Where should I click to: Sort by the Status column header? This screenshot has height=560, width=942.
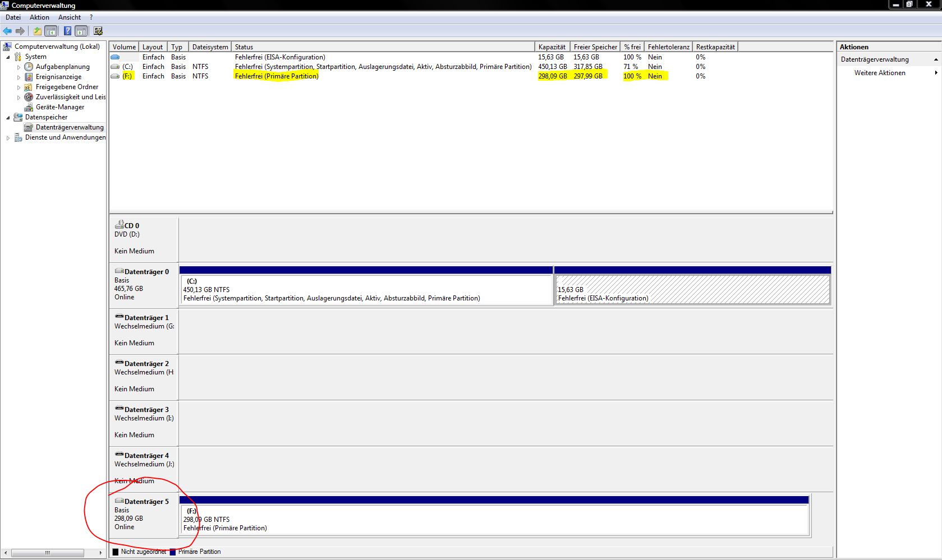point(383,47)
